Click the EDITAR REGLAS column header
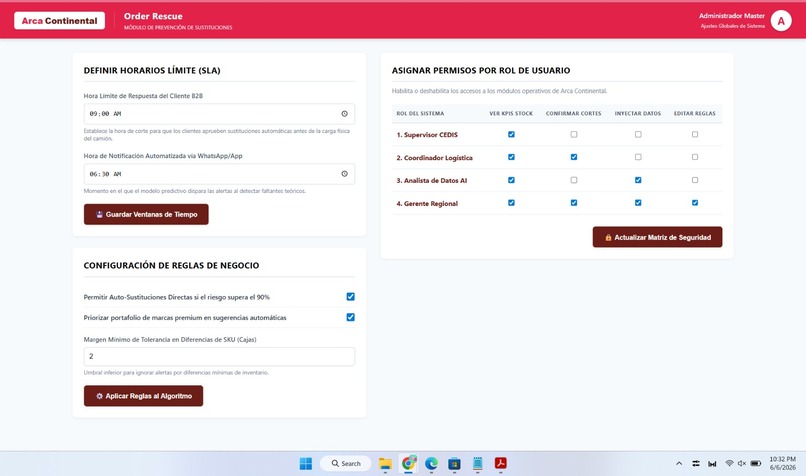806x476 pixels. pos(695,114)
